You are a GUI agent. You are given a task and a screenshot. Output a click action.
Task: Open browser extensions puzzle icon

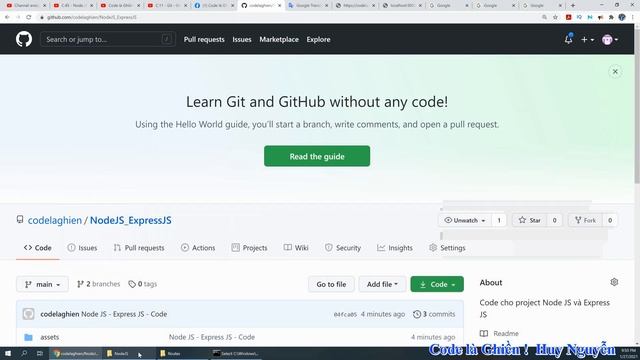tap(611, 17)
